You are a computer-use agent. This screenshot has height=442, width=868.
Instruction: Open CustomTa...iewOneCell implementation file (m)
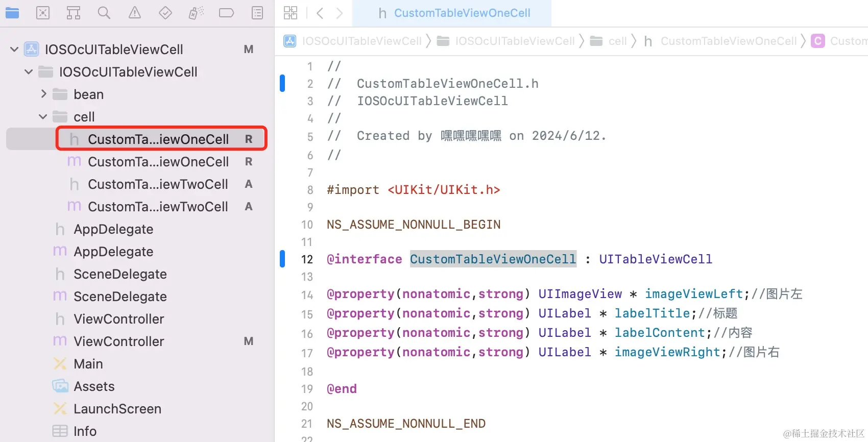[136, 162]
